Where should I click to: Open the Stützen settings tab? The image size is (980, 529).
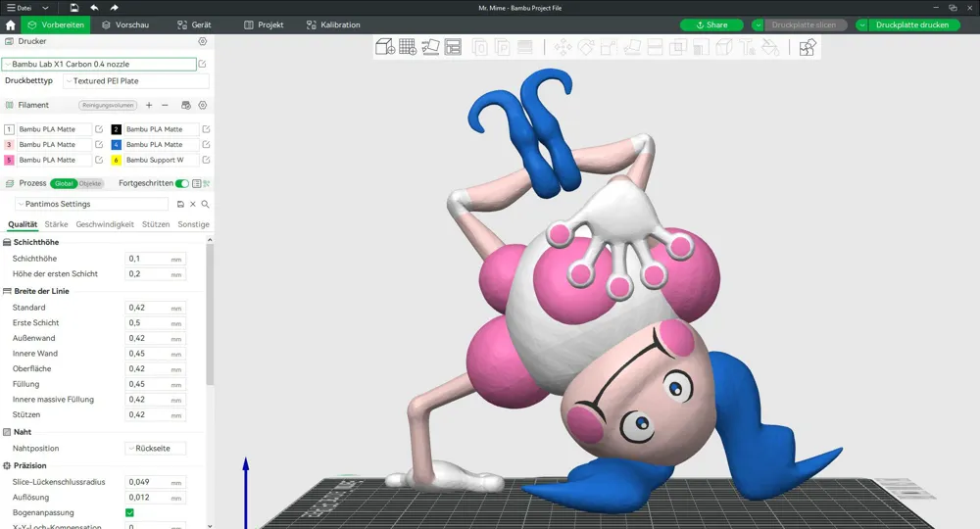[156, 224]
